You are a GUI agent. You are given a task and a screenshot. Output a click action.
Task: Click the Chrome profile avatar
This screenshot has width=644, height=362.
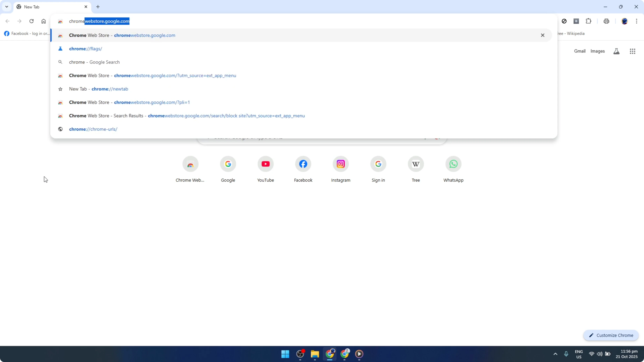pyautogui.click(x=625, y=21)
